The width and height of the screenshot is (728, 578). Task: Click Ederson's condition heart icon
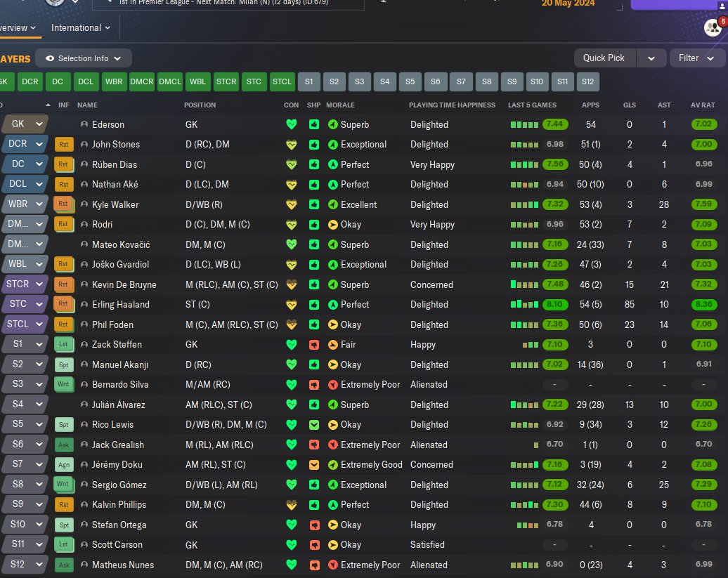[291, 124]
